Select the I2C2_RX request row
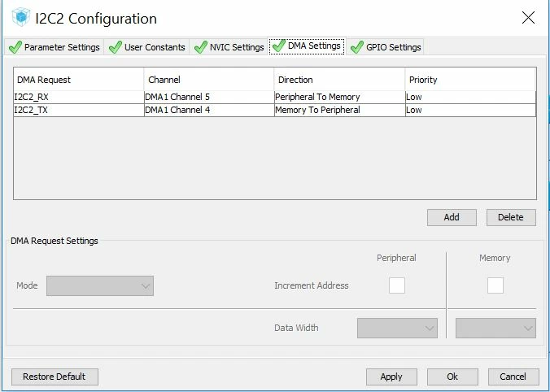This screenshot has width=550, height=392. tap(275, 97)
